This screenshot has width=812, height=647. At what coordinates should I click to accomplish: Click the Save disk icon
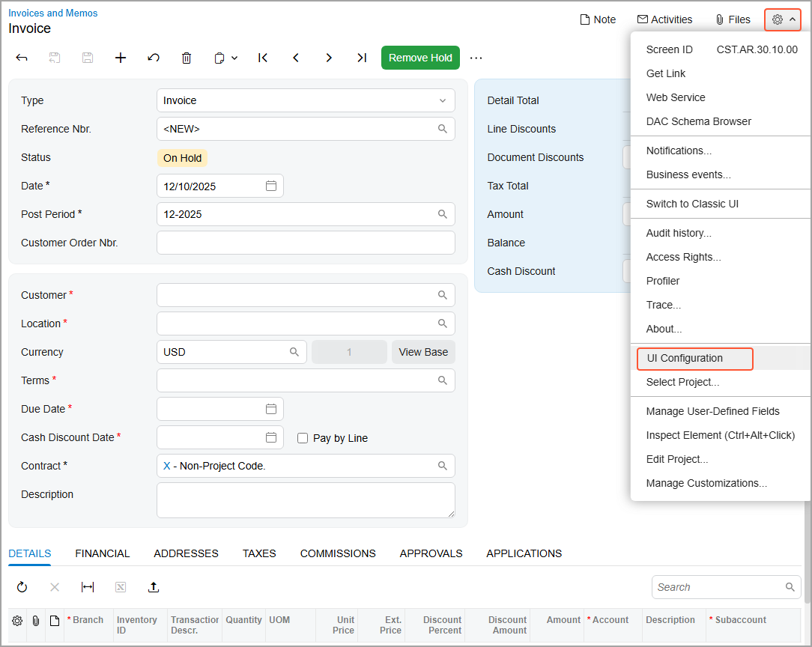88,58
